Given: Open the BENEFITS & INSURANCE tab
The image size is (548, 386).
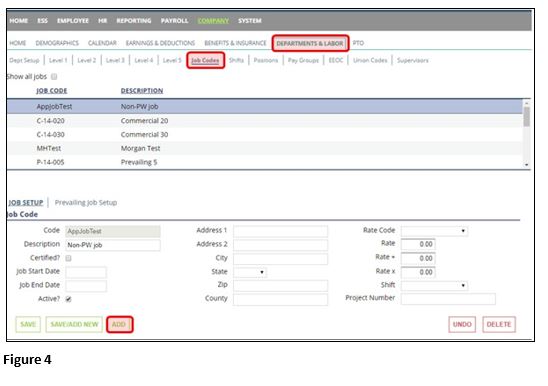Looking at the screenshot, I should coord(235,43).
